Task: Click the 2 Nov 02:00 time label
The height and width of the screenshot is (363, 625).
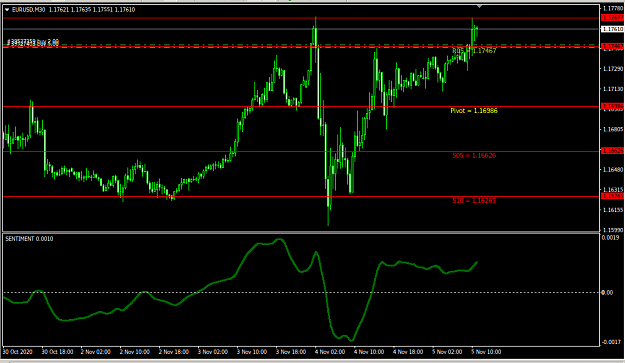Action: pos(96,352)
